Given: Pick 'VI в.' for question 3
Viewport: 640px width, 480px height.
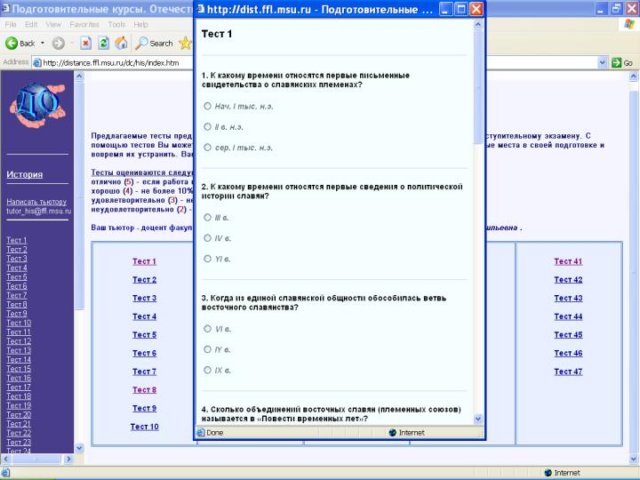Looking at the screenshot, I should (x=207, y=329).
